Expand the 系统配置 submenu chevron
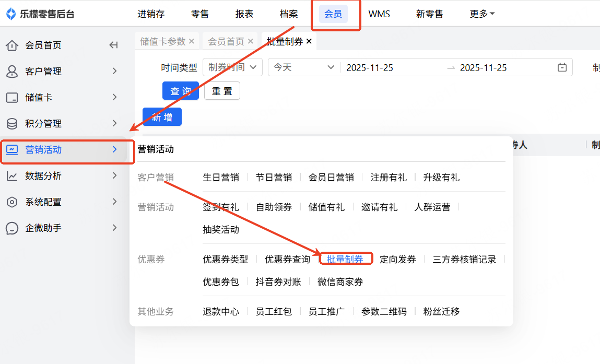600x364 pixels. point(114,202)
